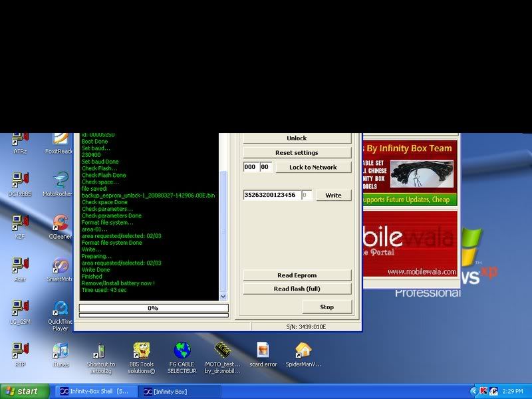
Task: Open the MotoRocker desktop icon
Action: (58, 185)
